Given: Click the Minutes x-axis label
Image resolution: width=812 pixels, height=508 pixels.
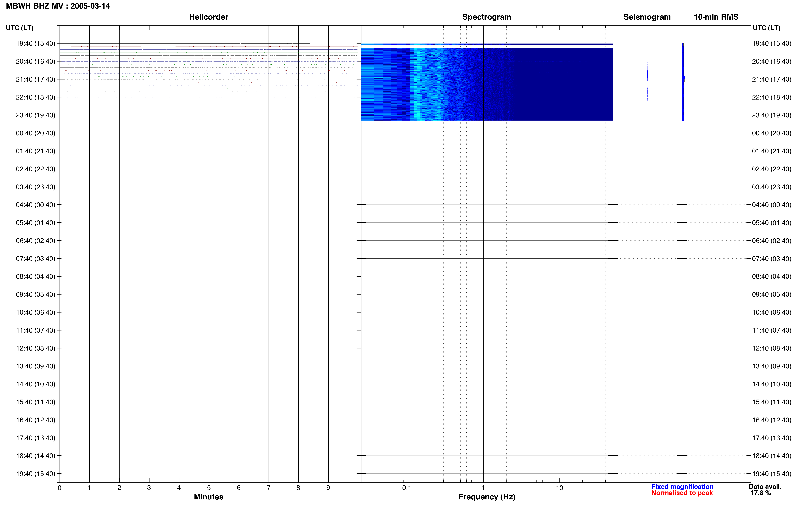Looking at the screenshot, I should (209, 497).
